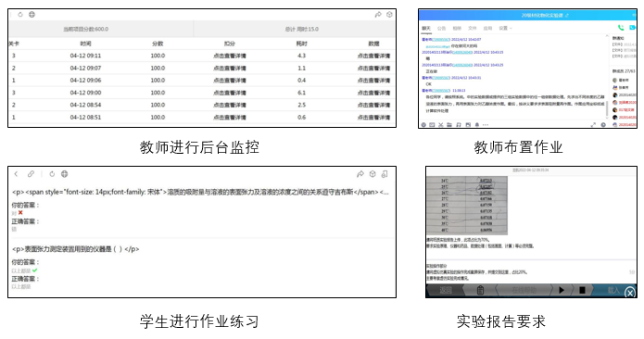Open the clipboard icon in the bottom lab toolbar
The image size is (644, 339).
pyautogui.click(x=480, y=290)
